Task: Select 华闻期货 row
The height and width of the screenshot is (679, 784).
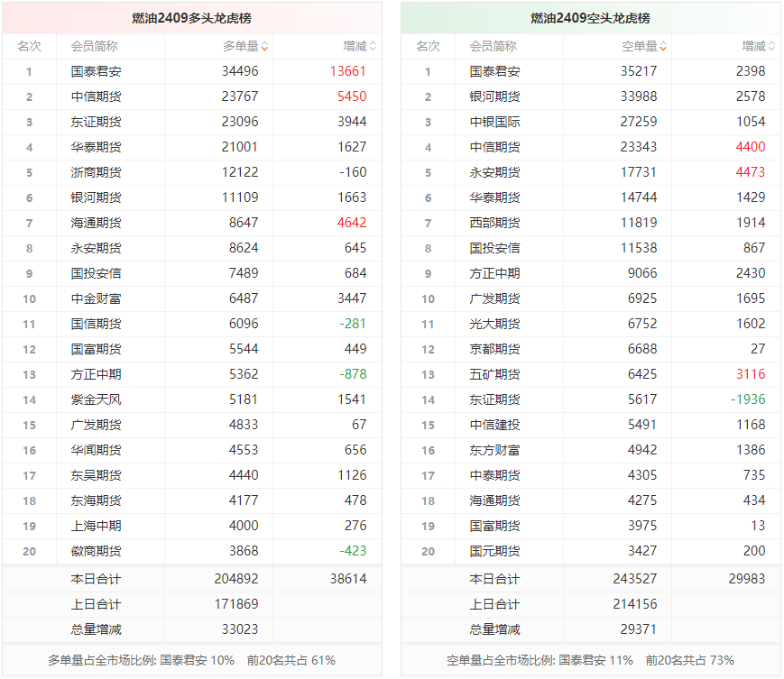Action: 192,450
